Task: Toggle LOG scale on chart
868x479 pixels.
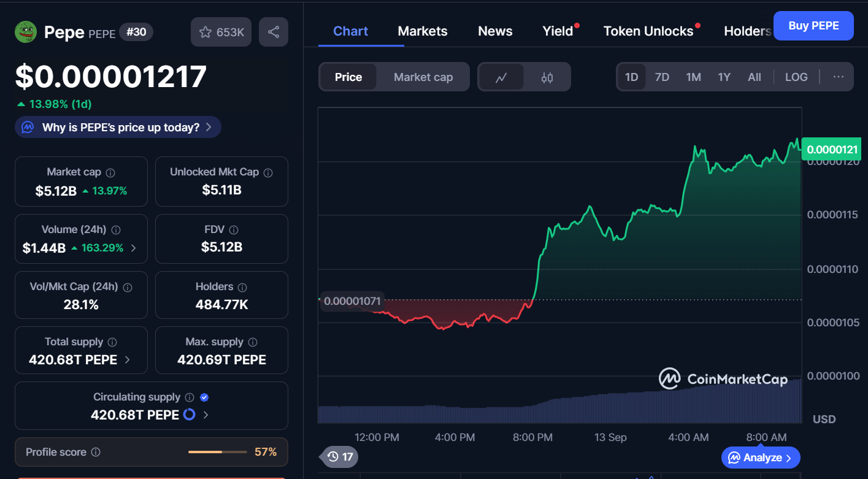Action: point(796,77)
